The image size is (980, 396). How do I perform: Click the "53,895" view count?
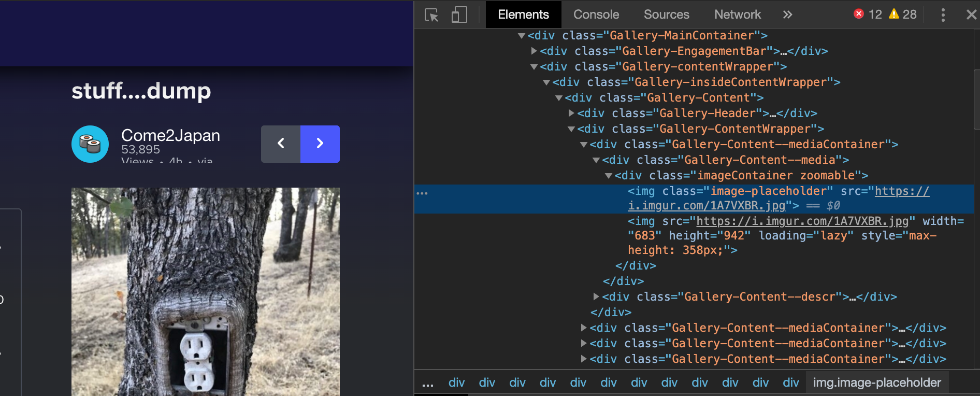pos(140,150)
